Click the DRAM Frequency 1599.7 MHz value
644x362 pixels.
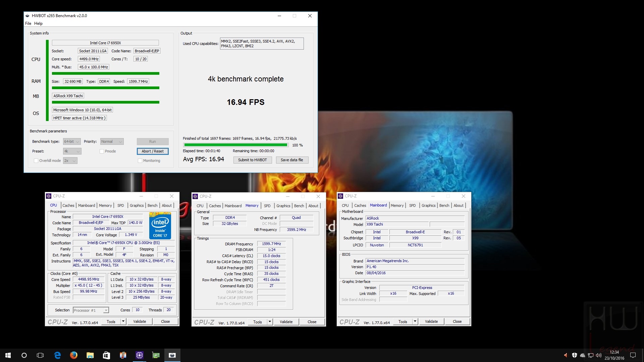(271, 244)
